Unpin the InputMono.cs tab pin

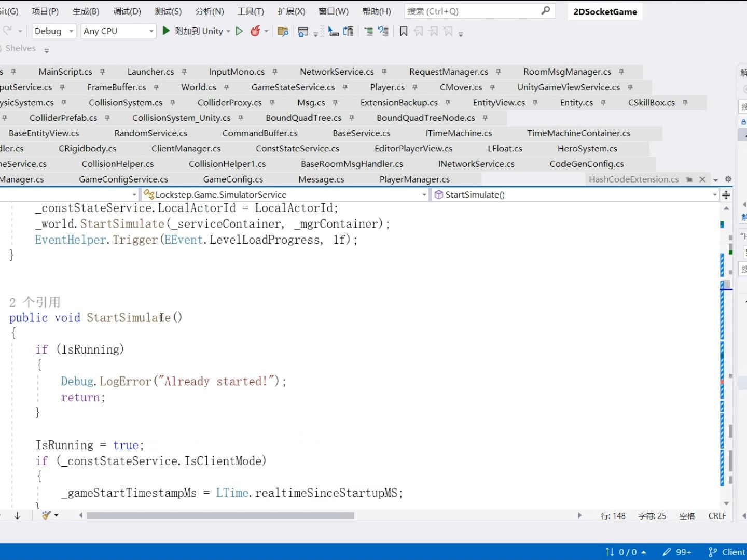coord(275,72)
